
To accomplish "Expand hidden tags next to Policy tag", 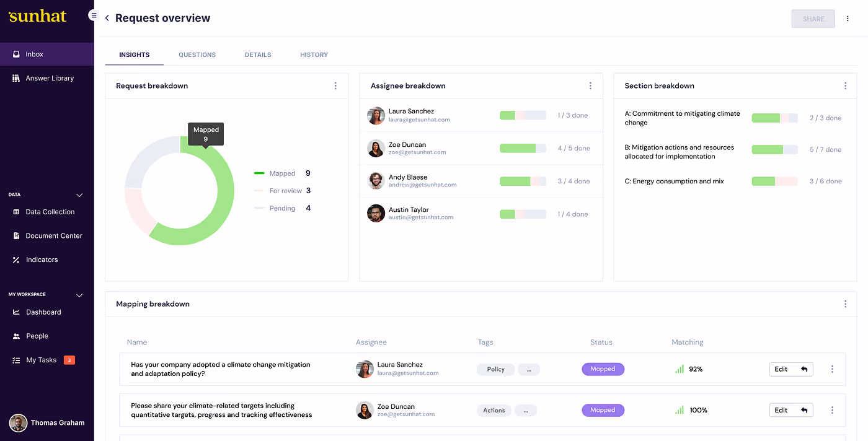I will coord(529,369).
